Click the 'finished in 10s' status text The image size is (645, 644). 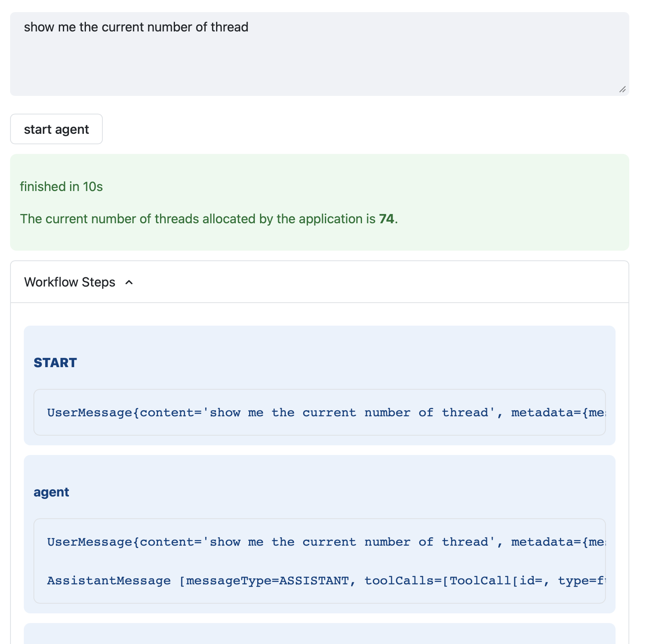[61, 187]
